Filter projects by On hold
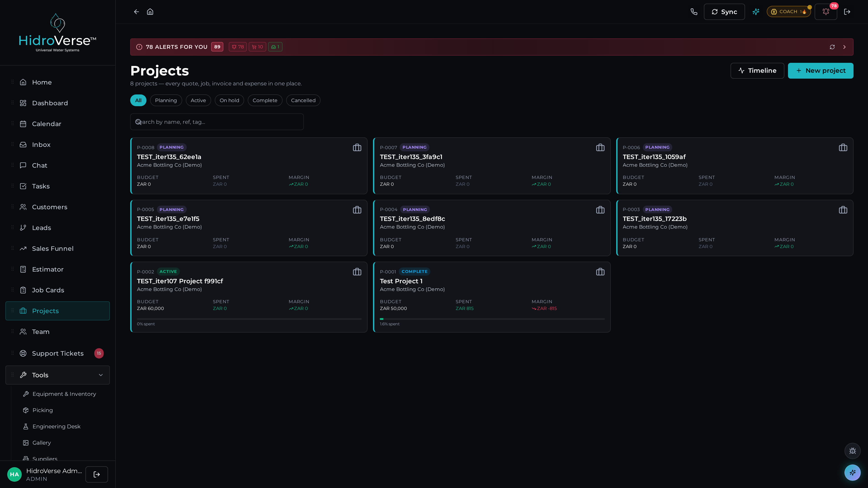868x488 pixels. tap(229, 100)
